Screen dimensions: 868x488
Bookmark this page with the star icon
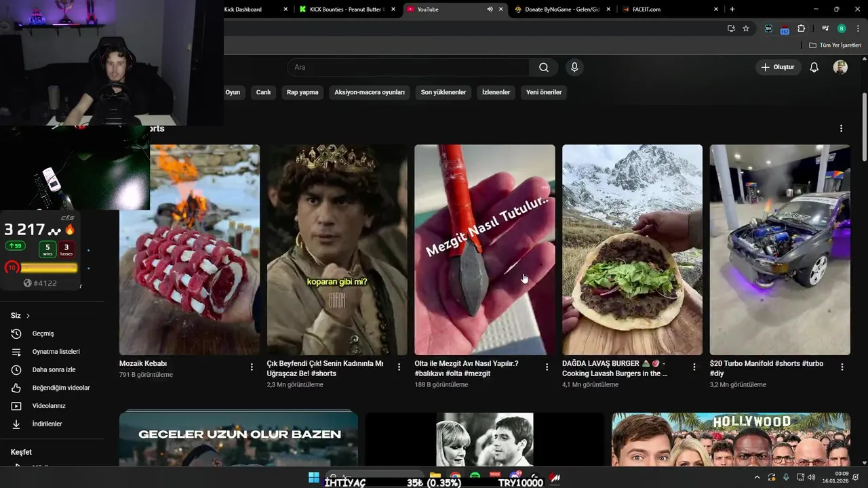(746, 28)
